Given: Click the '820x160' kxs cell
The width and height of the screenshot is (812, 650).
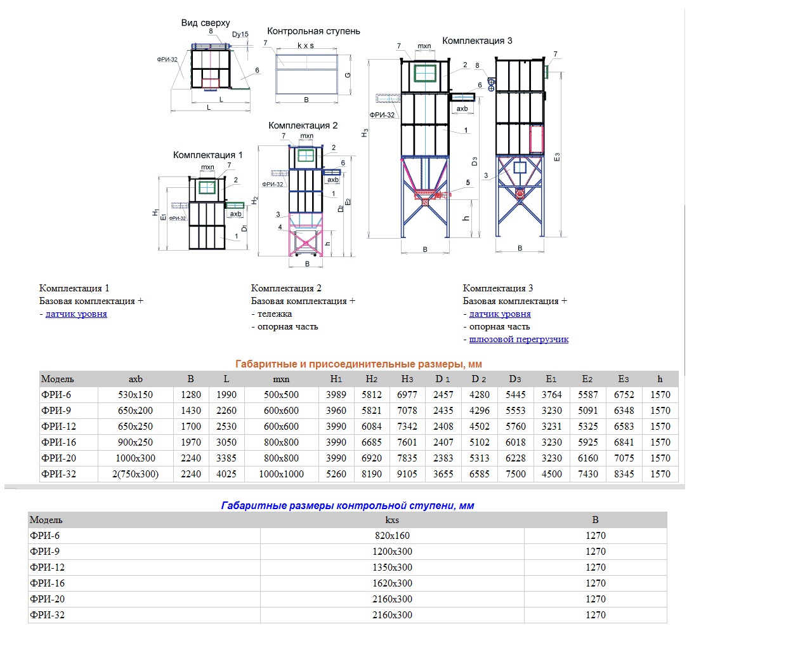Looking at the screenshot, I should [x=392, y=536].
